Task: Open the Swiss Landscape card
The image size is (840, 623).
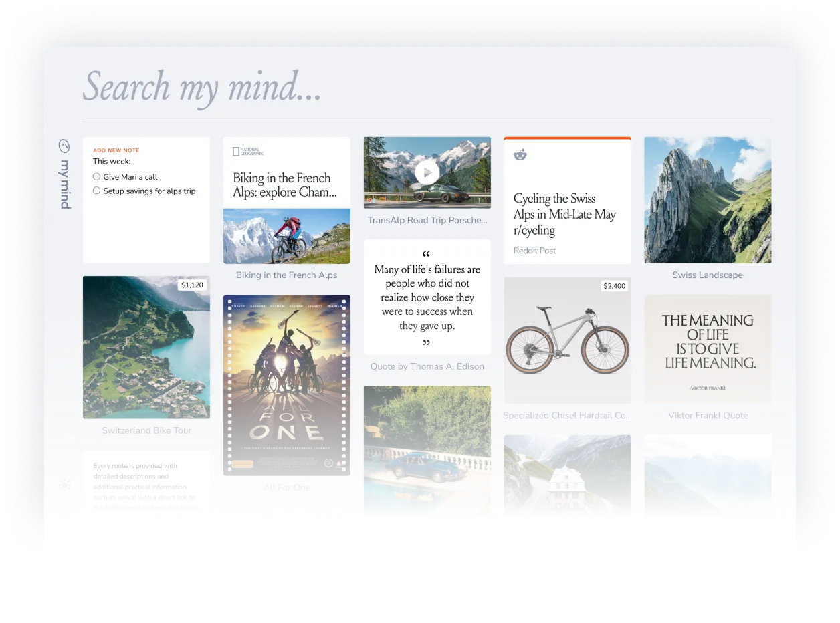Action: (x=707, y=200)
